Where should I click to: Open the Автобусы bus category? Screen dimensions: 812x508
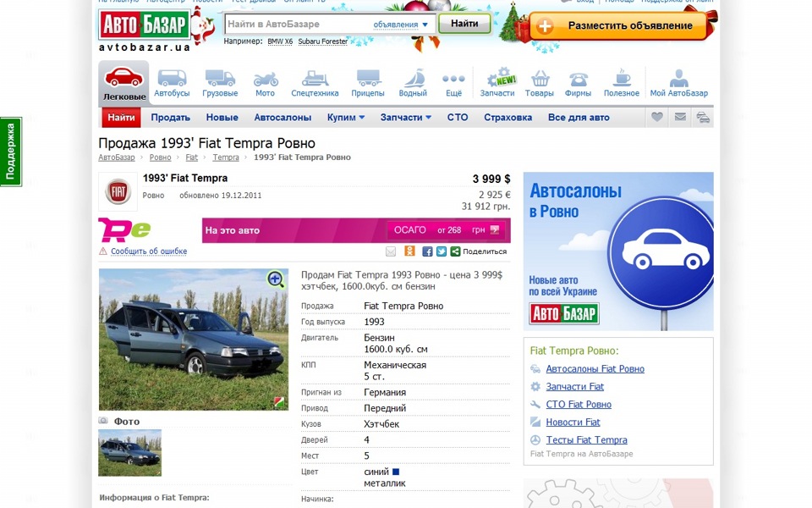coord(172,83)
